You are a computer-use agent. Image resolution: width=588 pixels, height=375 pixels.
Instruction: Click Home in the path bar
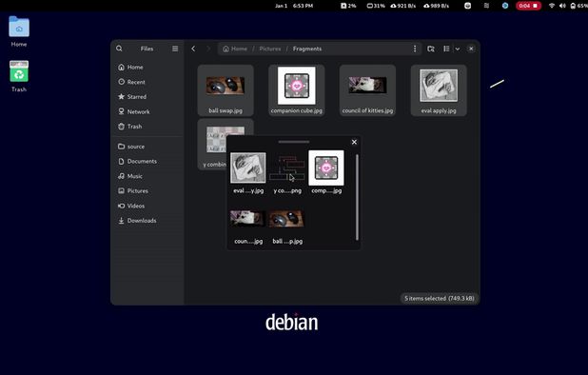point(235,49)
